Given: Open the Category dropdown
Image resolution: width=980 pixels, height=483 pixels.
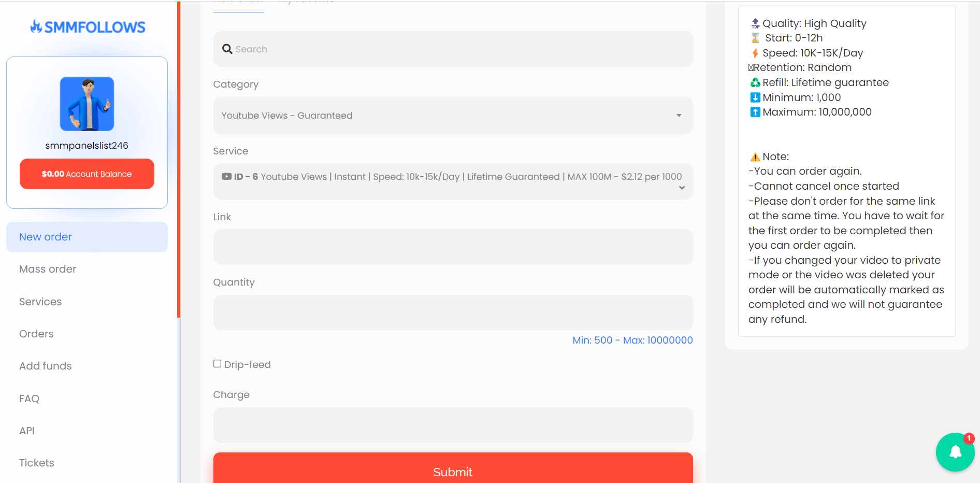Looking at the screenshot, I should point(453,116).
